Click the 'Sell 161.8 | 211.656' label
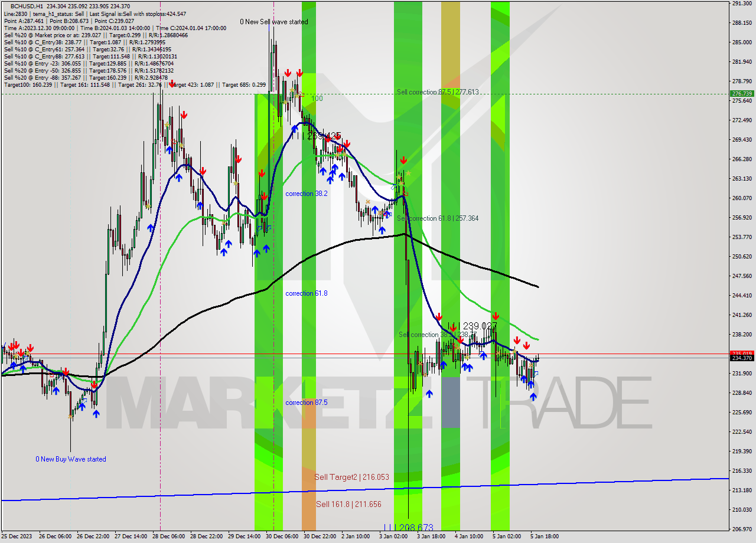Viewport: 756px width, 543px height. [348, 504]
